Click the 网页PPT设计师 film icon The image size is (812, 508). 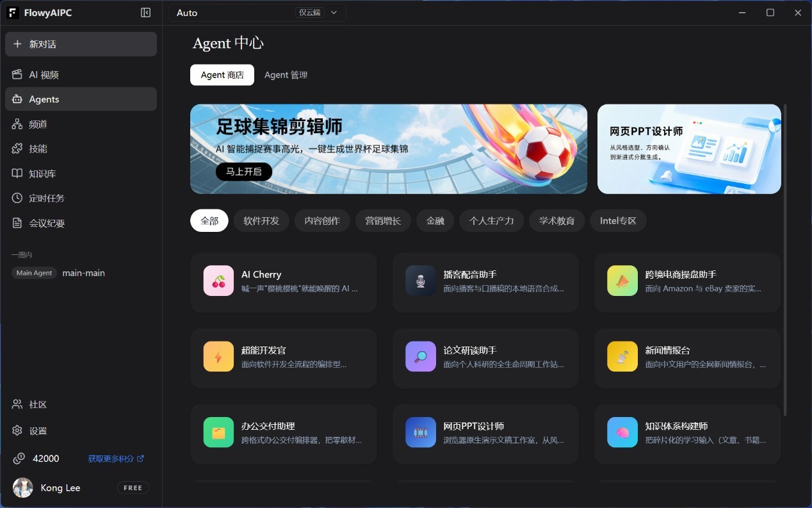click(421, 432)
